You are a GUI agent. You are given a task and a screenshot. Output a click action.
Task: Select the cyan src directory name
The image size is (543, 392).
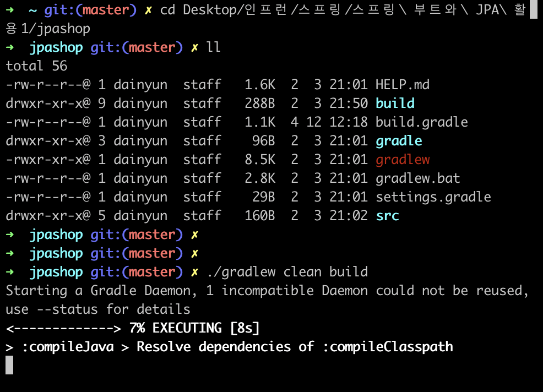tap(388, 216)
